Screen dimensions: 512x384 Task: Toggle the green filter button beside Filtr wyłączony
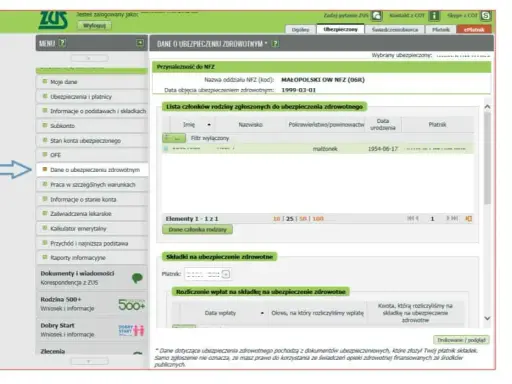point(174,138)
